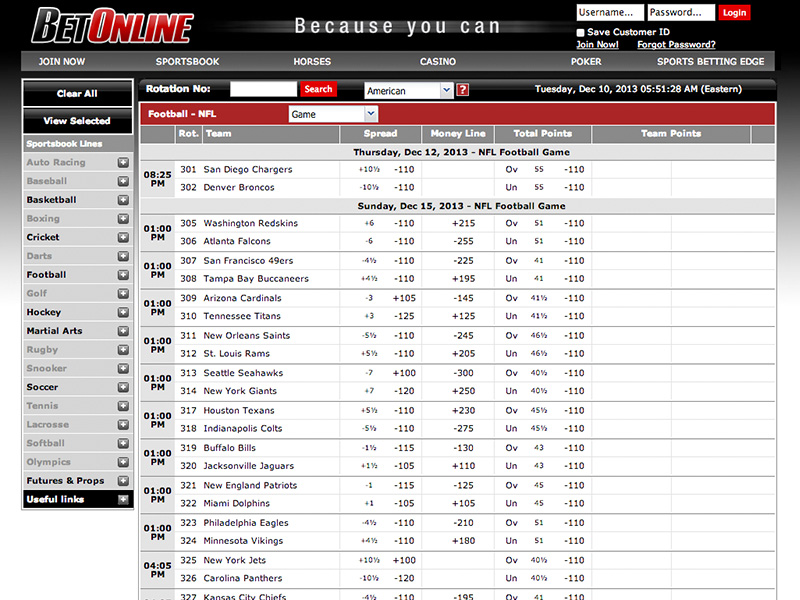Click the View Selected button
Screen dimensions: 800x600
[x=77, y=121]
